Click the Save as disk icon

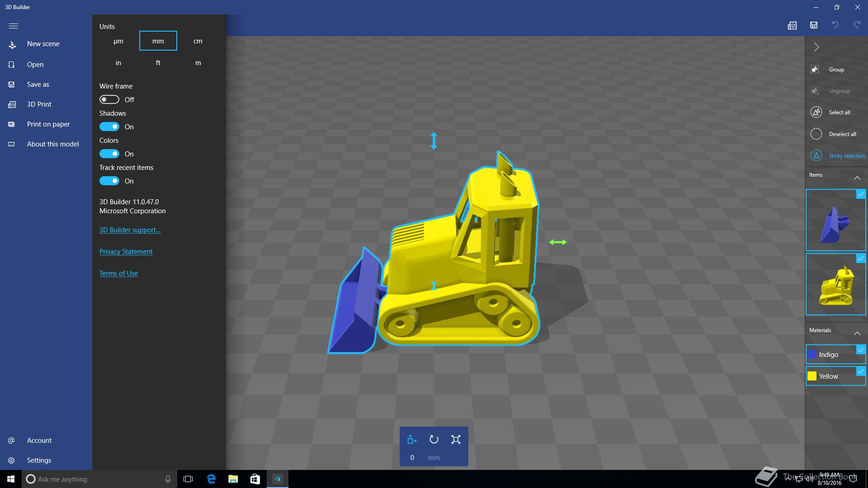(x=12, y=84)
